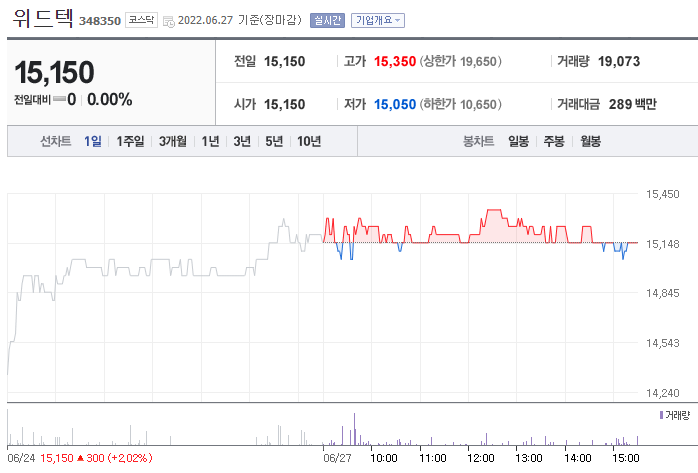Viewport: 698px width, 473px height.
Task: Switch to the 1년 chart period
Action: point(210,141)
